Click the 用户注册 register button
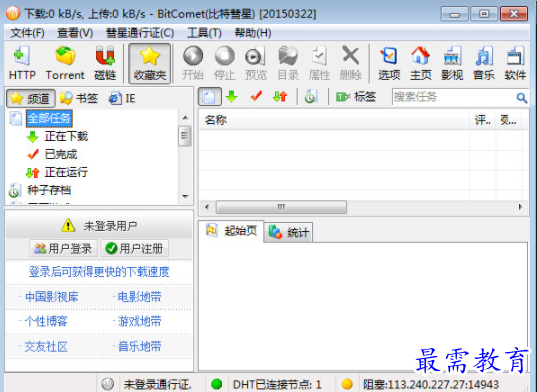 [135, 248]
